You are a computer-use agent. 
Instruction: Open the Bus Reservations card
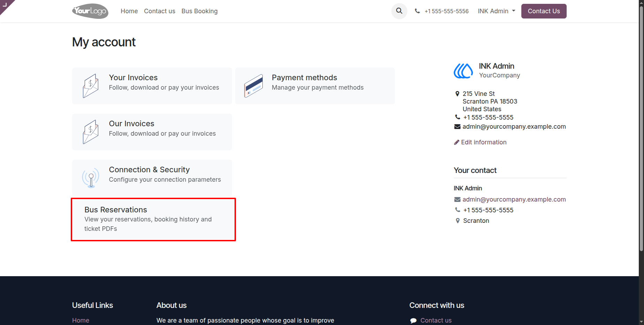pos(153,219)
